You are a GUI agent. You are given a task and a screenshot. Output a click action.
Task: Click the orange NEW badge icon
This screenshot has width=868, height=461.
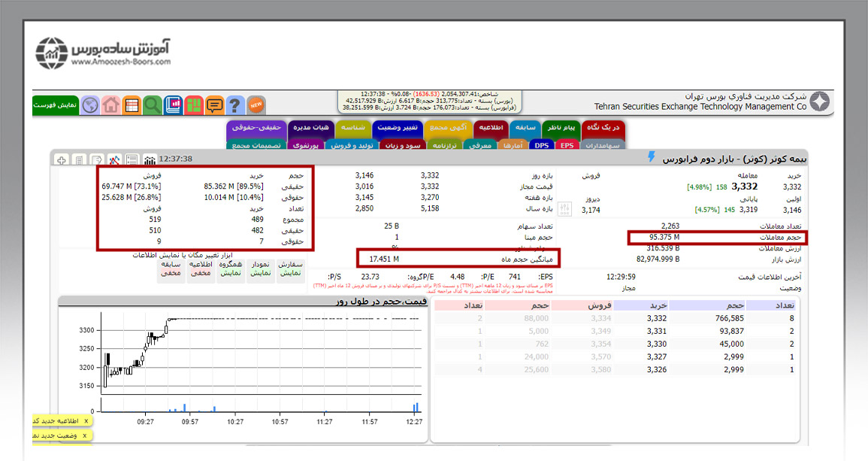[256, 105]
